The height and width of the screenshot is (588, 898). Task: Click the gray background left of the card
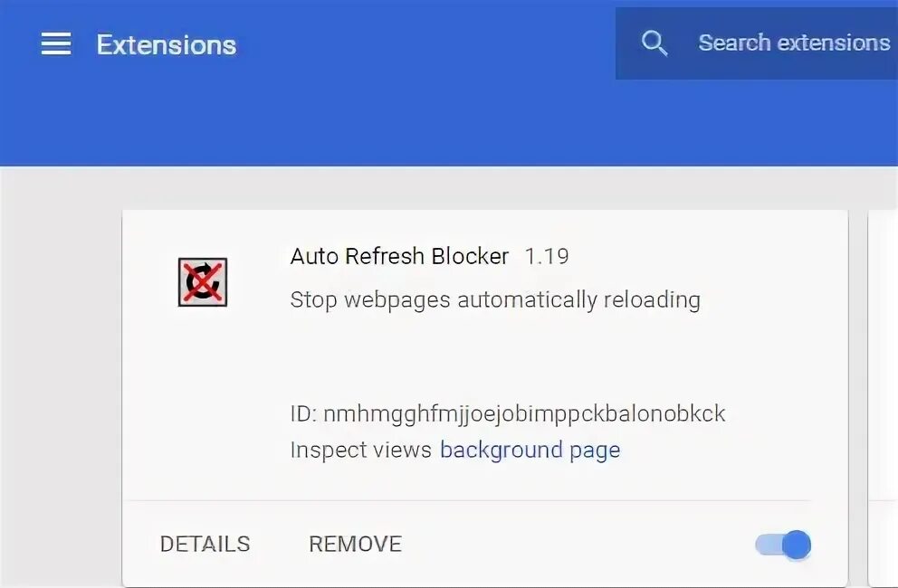click(x=59, y=380)
